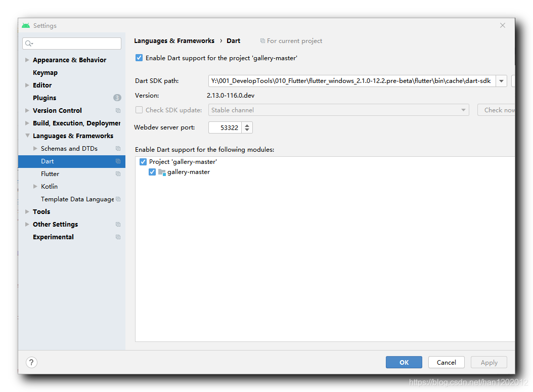The image size is (533, 392).
Task: Toggle the Project 'gallery-master' checkbox
Action: pos(143,162)
